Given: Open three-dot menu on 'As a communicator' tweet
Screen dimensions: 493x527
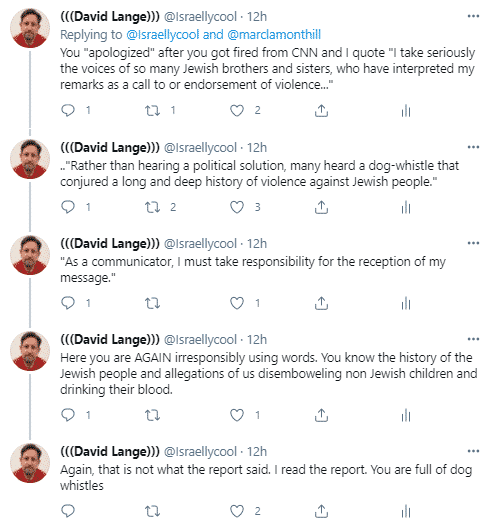Looking at the screenshot, I should [473, 243].
